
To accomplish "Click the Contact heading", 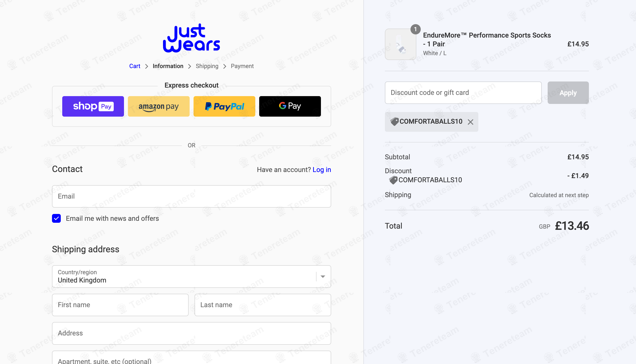I will pyautogui.click(x=67, y=169).
